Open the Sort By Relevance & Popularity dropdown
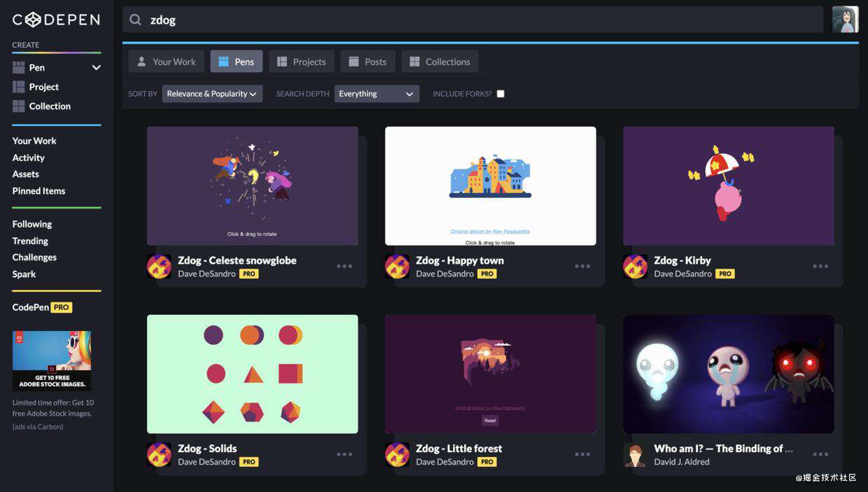This screenshot has width=868, height=492. tap(212, 94)
